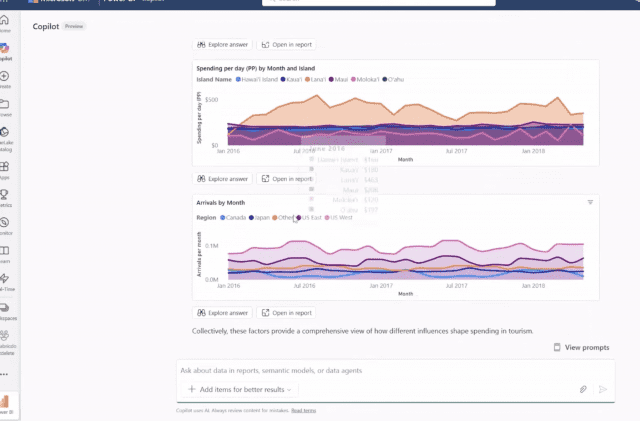The image size is (640, 421).
Task: Click Explore answer above the Spending chart
Action: (222, 45)
